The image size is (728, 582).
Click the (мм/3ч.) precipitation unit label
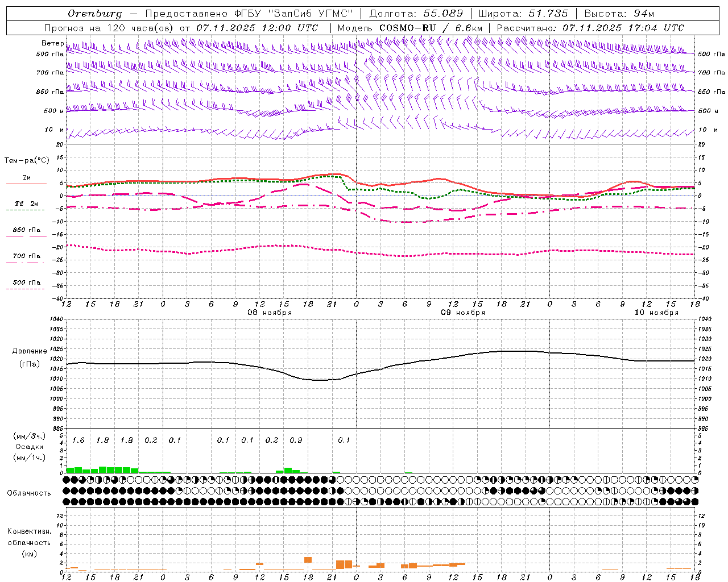click(30, 436)
